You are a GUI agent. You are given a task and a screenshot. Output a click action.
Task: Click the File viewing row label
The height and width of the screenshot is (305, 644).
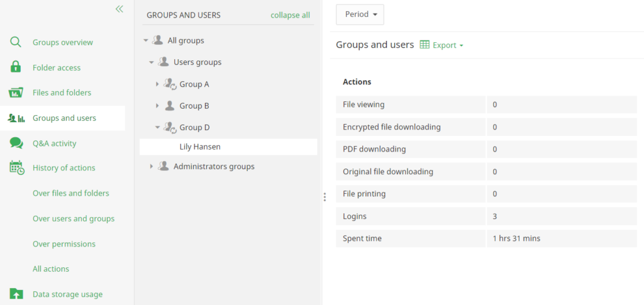364,104
